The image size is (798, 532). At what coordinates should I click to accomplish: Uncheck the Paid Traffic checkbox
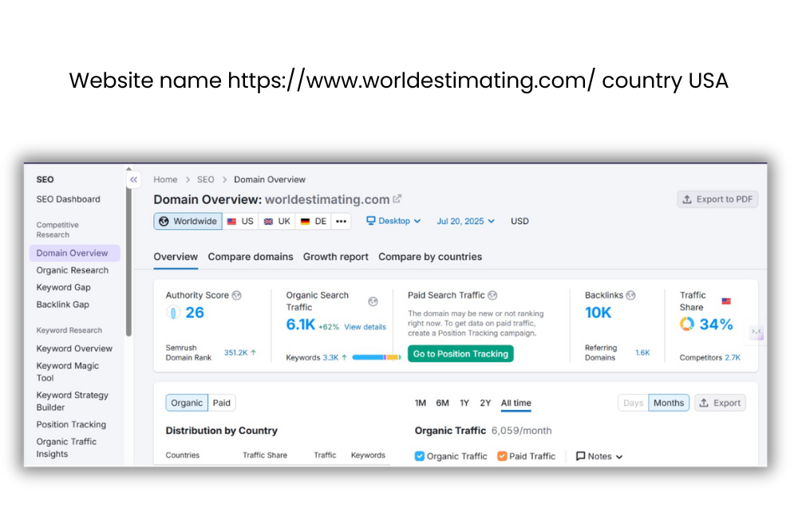(x=502, y=456)
